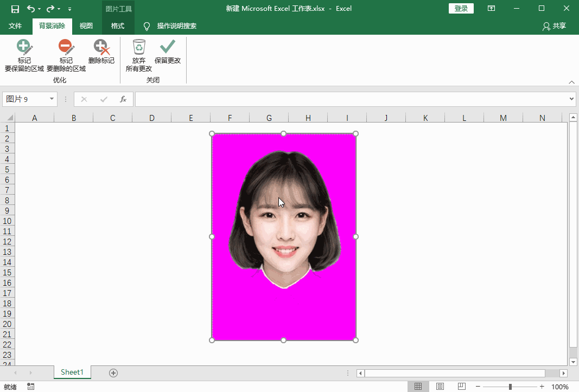This screenshot has height=392, width=579.
Task: Click the horizontal scrollbar left arrow
Action: [360, 373]
